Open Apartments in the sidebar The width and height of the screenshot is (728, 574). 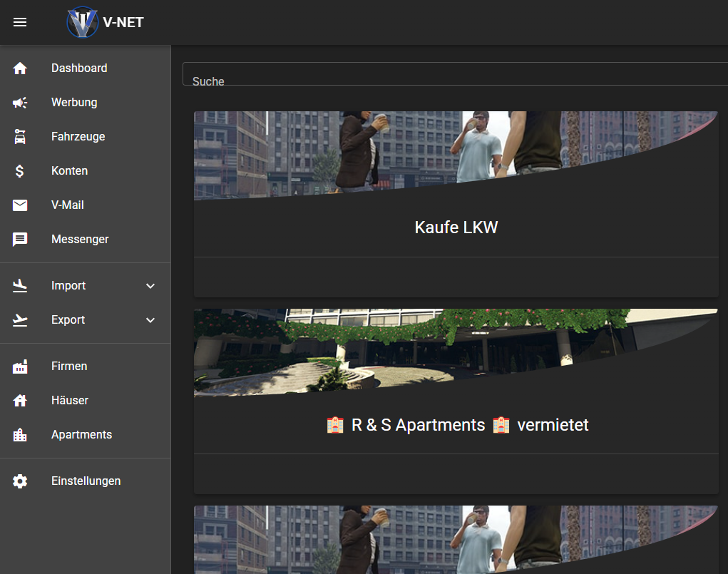86,435
